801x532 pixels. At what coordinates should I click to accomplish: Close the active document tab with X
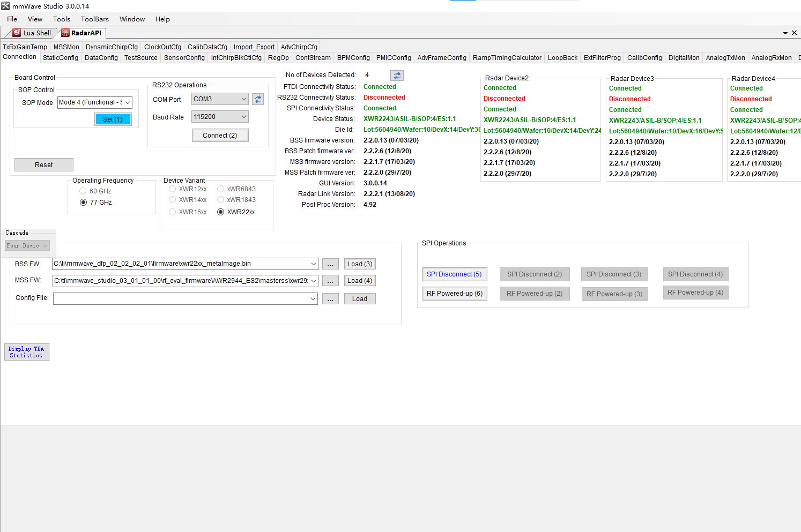794,33
